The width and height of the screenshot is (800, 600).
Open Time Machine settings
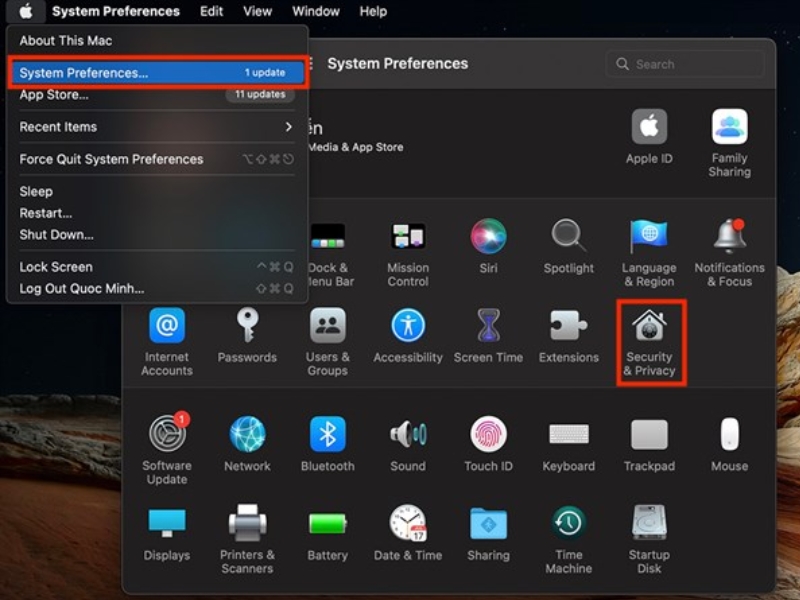[x=569, y=538]
